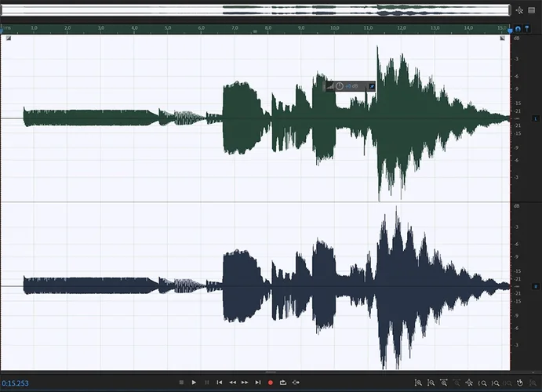This screenshot has height=392, width=542.
Task: Click the 8,0 mark on the time ruler
Action: click(x=268, y=27)
